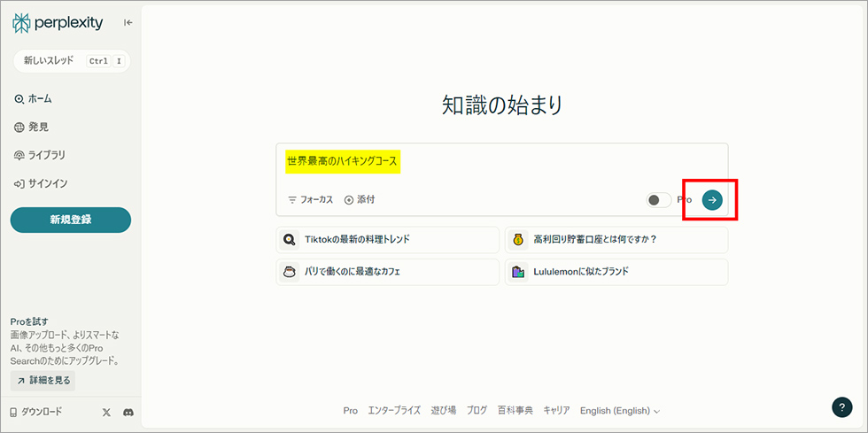The width and height of the screenshot is (868, 433).
Task: Click the Perplexity logo
Action: pyautogui.click(x=58, y=23)
